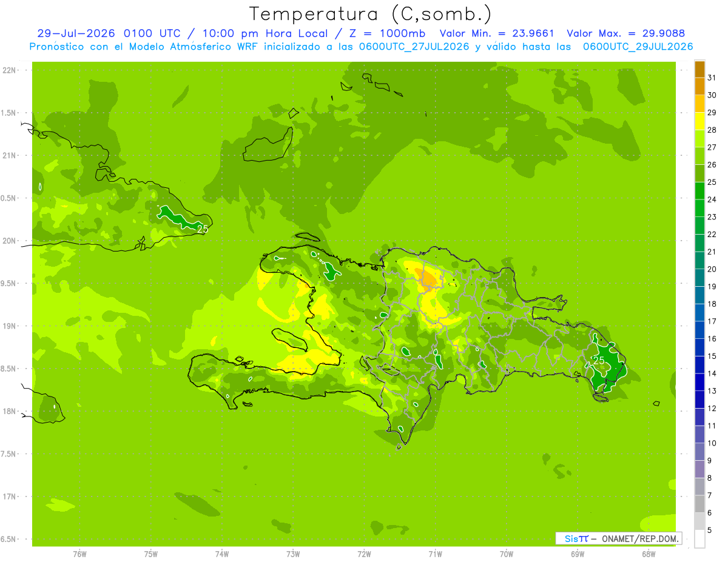The image size is (728, 562).
Task: Click the '25' contour label over eastern Dominican Republic
Action: [x=599, y=360]
